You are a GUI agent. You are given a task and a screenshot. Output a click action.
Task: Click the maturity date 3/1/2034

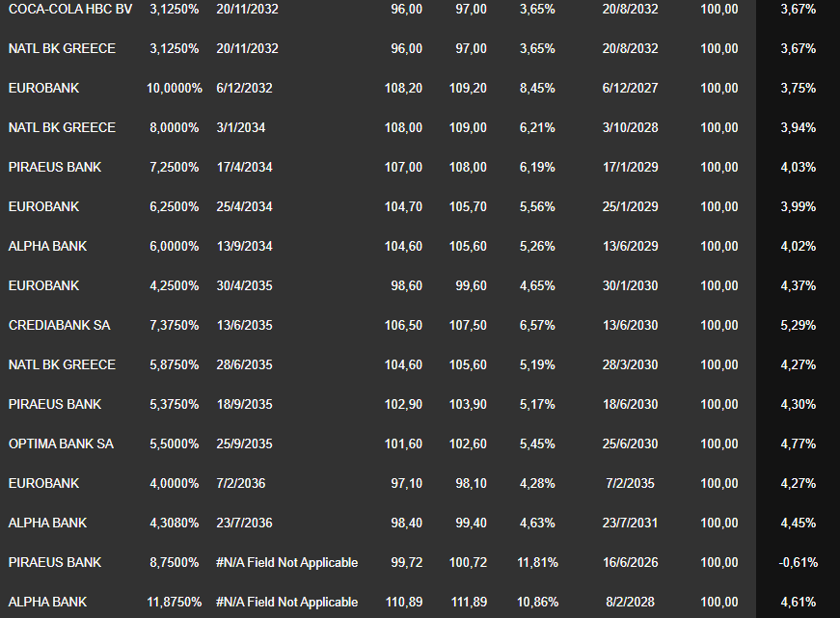241,127
